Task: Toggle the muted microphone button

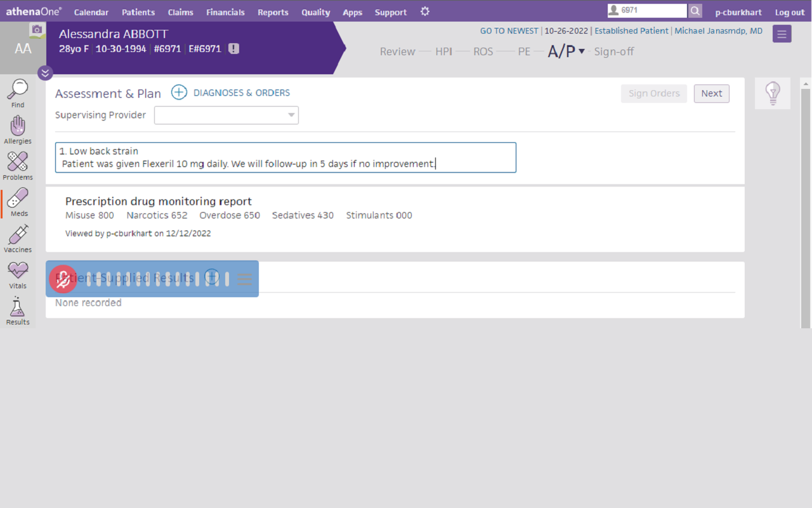Action: [x=63, y=279]
